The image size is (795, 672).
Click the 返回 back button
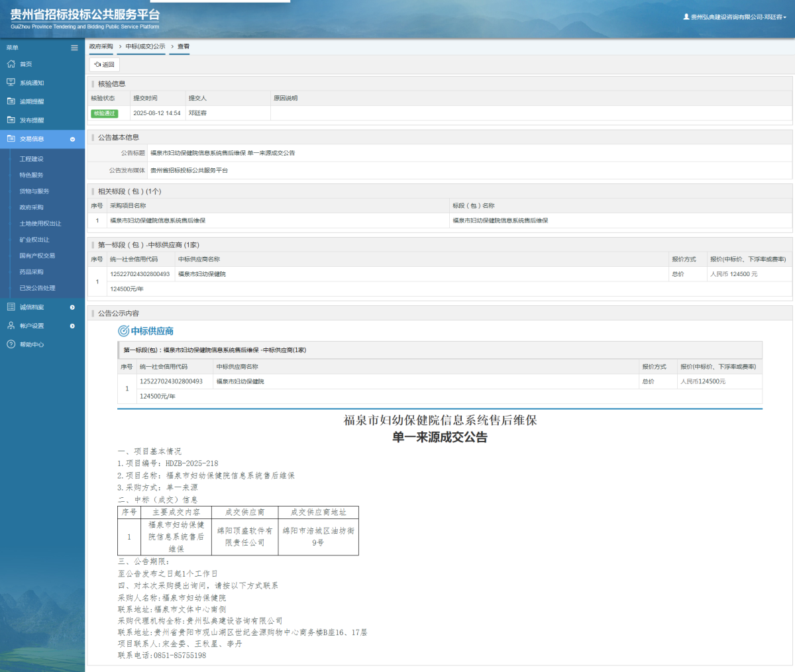coord(105,65)
